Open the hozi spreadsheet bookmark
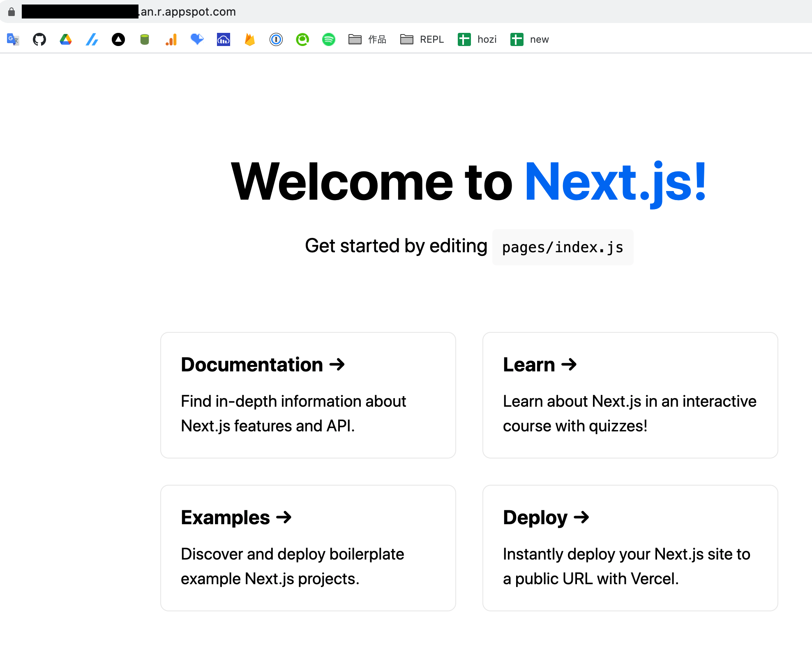Image resolution: width=812 pixels, height=645 pixels. (477, 39)
